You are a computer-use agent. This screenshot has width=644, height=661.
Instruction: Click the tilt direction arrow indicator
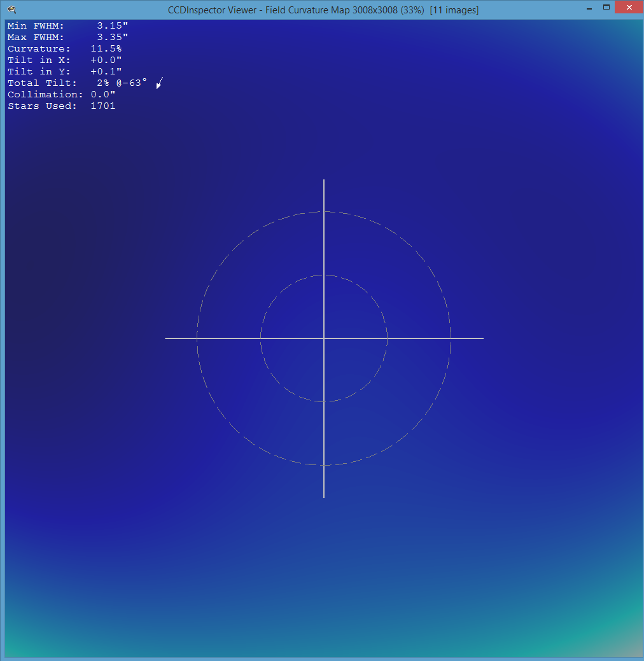coord(160,83)
